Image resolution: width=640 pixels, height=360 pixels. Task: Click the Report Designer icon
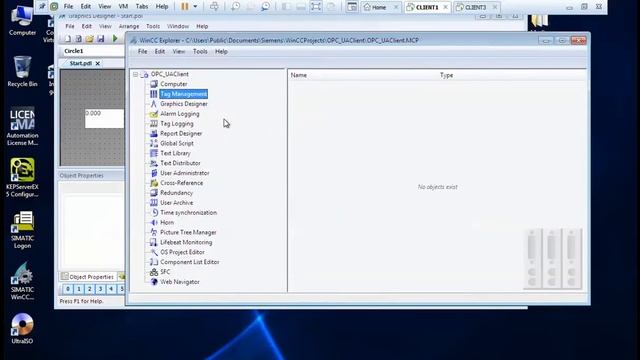pos(154,133)
